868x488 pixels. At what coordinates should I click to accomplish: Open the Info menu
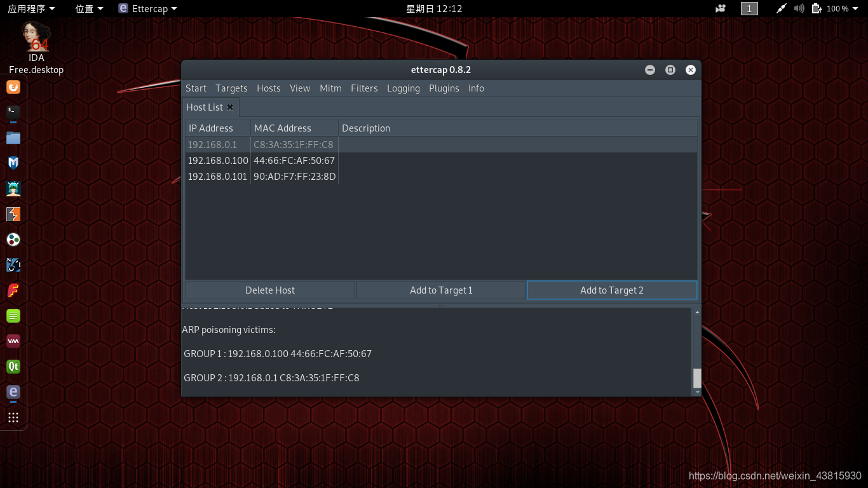(476, 88)
